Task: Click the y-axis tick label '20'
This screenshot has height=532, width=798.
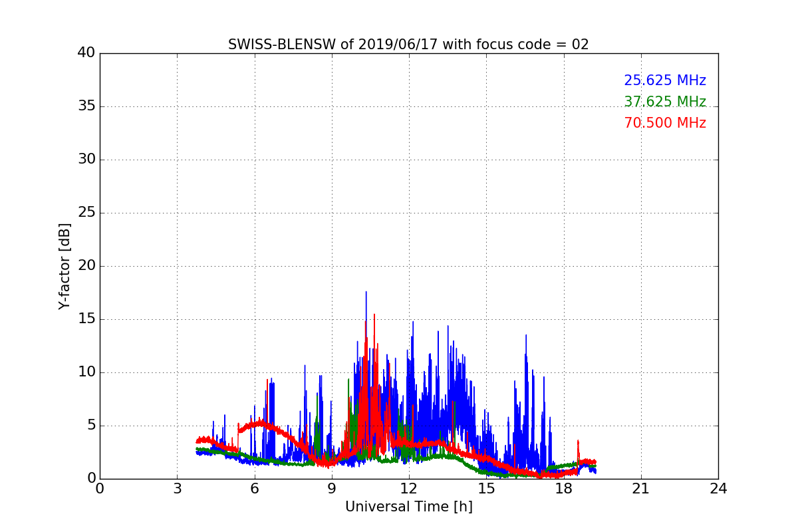Action: point(86,266)
